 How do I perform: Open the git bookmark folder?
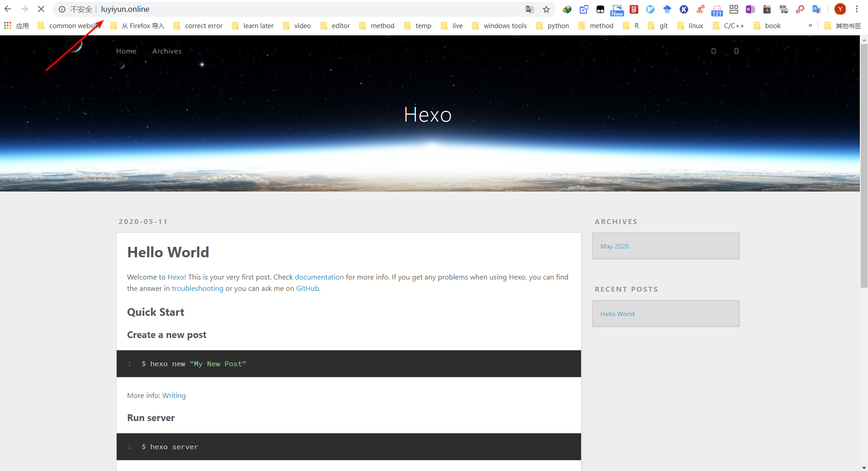point(658,26)
